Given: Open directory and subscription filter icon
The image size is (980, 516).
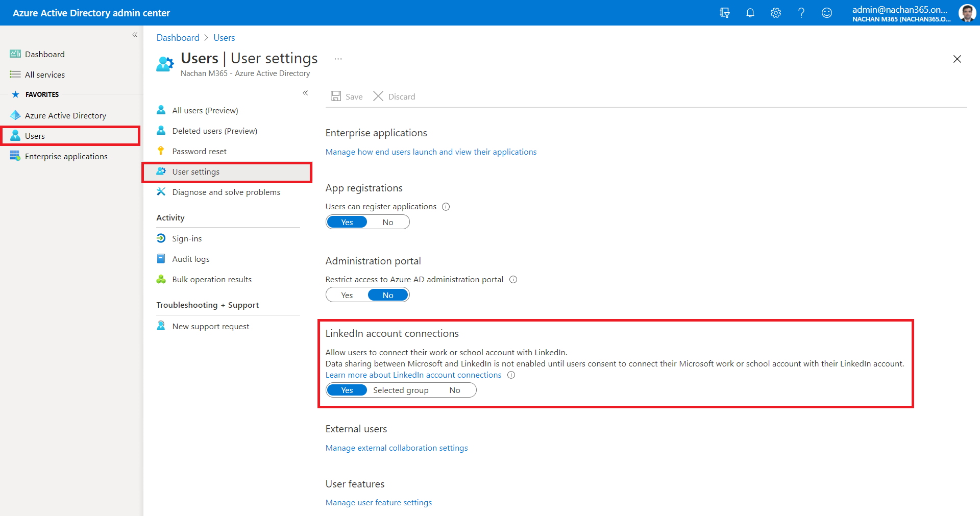Looking at the screenshot, I should tap(724, 13).
